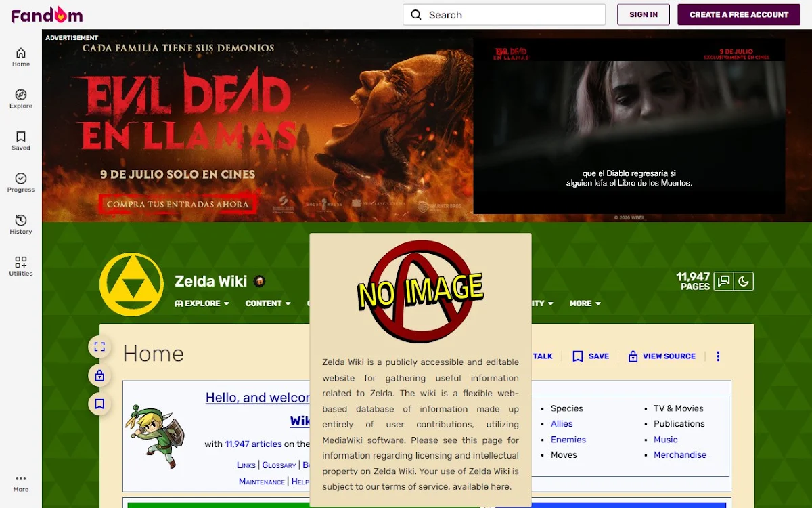
Task: Click the search magnifier icon
Action: (x=416, y=15)
